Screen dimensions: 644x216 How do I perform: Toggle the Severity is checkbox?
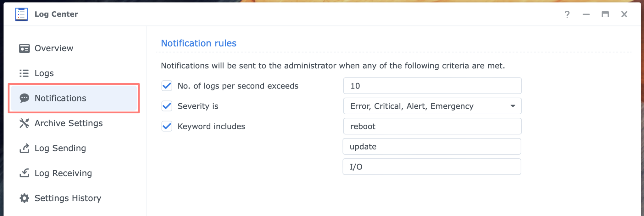[x=167, y=106]
